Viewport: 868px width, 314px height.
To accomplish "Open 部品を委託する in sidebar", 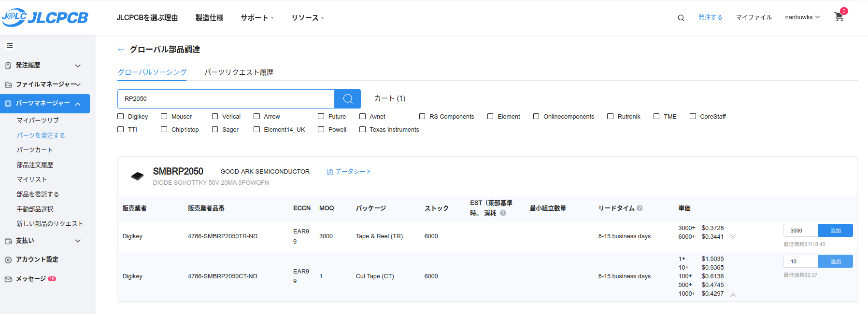I will pos(38,194).
